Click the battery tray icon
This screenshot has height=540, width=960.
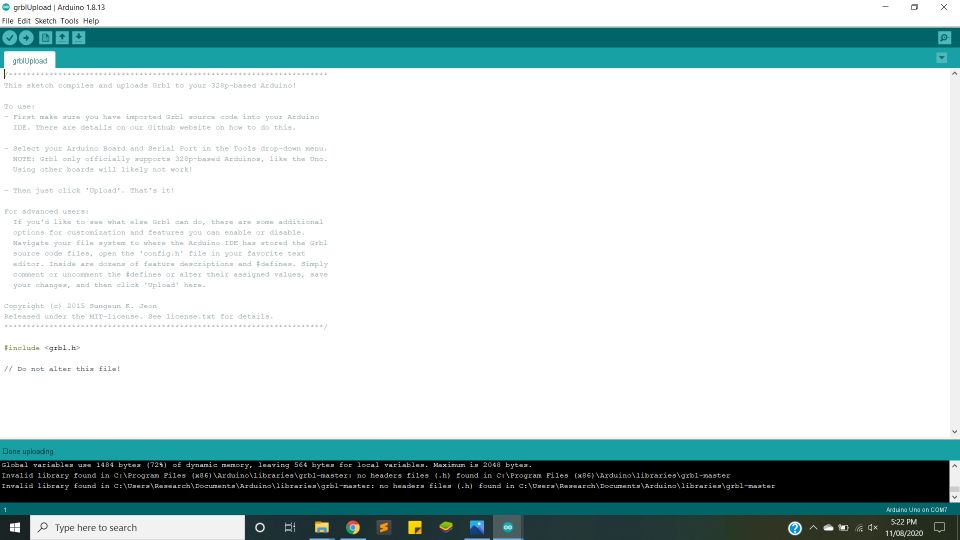844,528
